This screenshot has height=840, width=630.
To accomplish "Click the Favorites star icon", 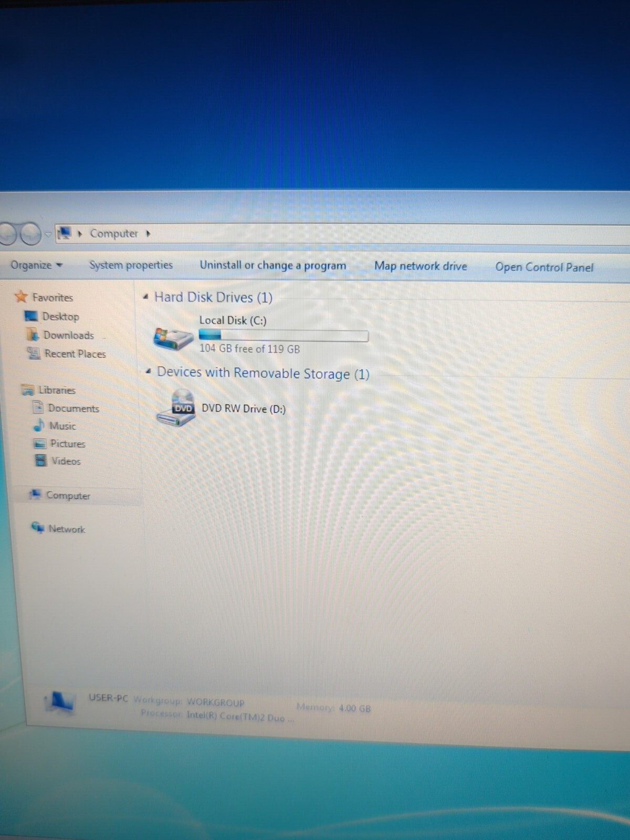I will click(21, 297).
